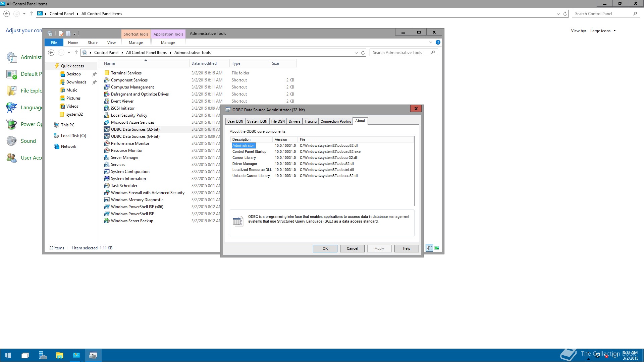Viewport: 644px width, 362px height.
Task: Switch to details view button in status bar
Action: point(429,248)
